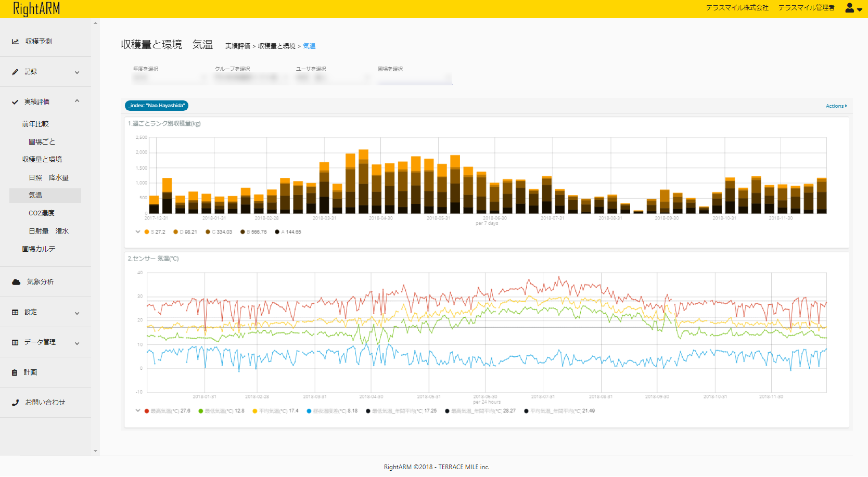
Task: Open CO2濃度 page
Action: click(x=42, y=213)
